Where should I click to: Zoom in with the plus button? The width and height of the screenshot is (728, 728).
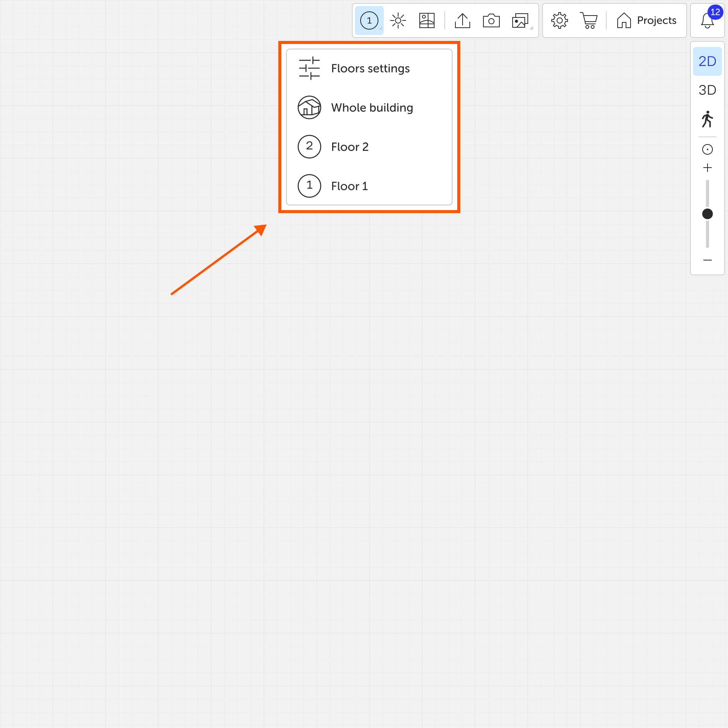[707, 168]
